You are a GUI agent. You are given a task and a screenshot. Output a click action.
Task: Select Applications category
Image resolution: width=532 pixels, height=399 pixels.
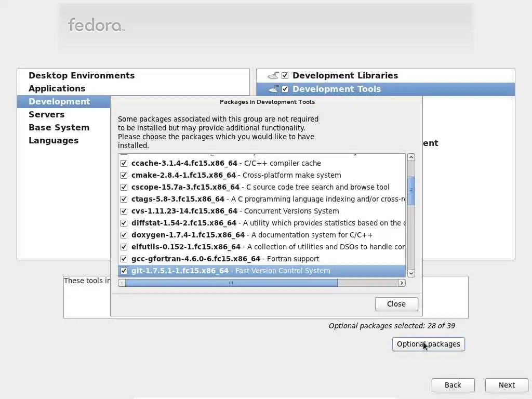[x=57, y=88]
